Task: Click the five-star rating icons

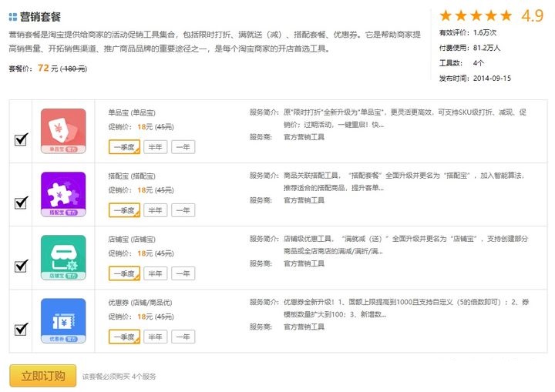Action: [x=476, y=15]
